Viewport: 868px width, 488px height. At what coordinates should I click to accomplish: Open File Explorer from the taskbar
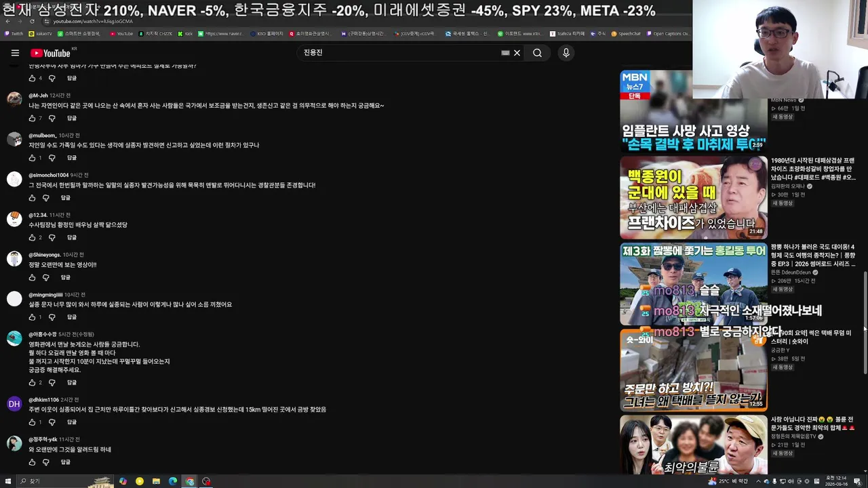point(156,481)
